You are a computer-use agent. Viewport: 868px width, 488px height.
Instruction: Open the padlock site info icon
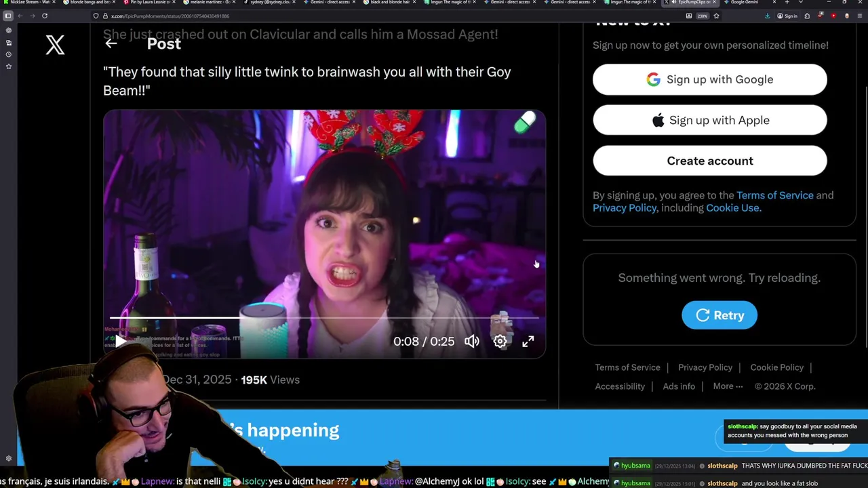pos(104,16)
